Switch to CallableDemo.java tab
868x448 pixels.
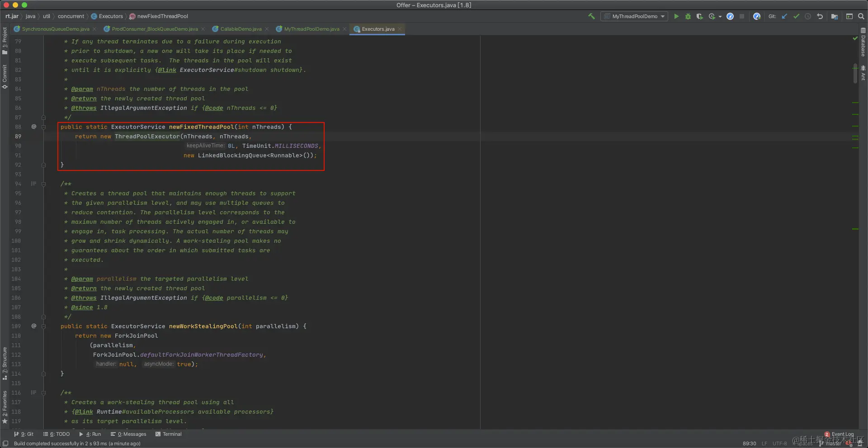pos(241,29)
